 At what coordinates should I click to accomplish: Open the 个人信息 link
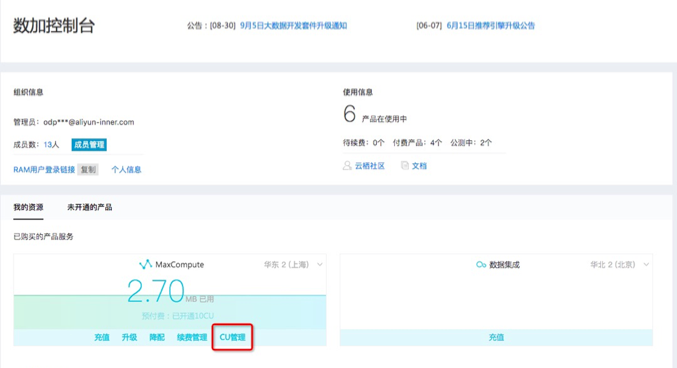pyautogui.click(x=126, y=170)
